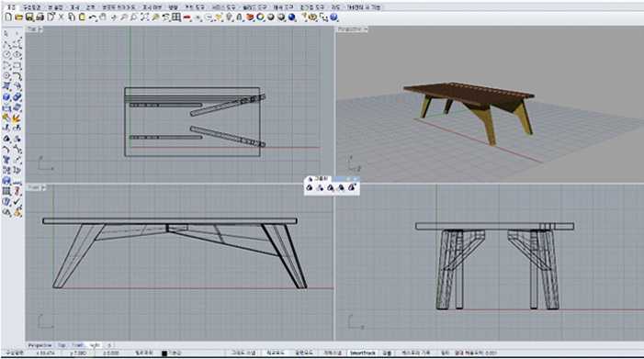Image resolution: width=644 pixels, height=359 pixels.
Task: Select the Box solid tool in the sidebar
Action: coord(6,96)
